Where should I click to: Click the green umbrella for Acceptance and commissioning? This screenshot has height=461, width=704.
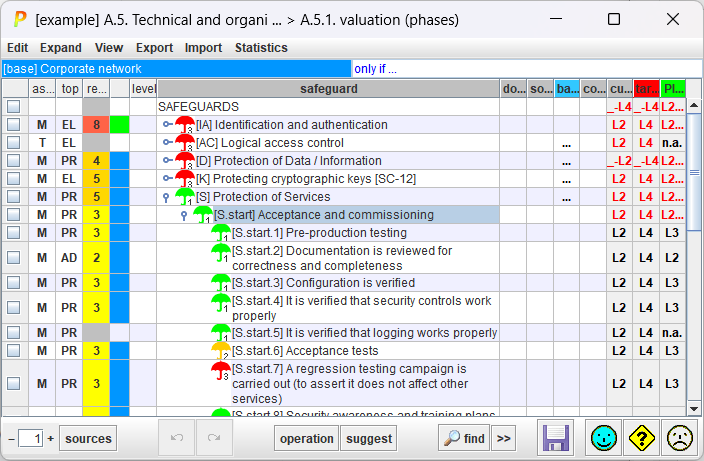point(202,215)
